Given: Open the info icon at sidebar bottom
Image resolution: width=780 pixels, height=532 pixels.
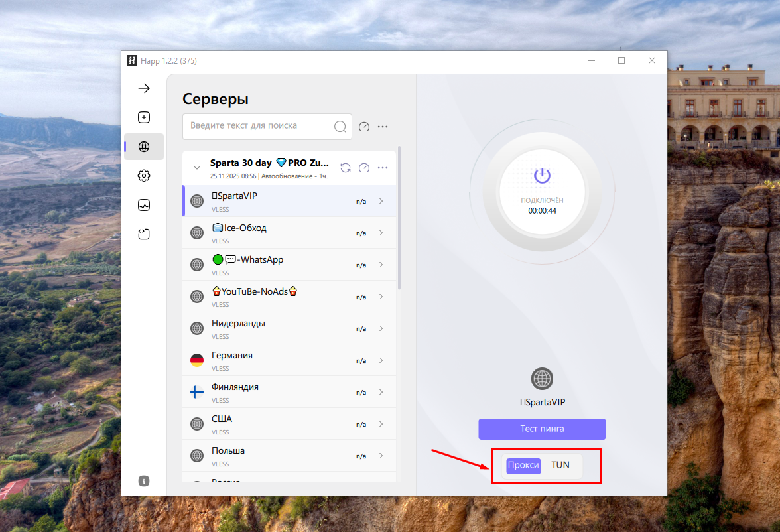Looking at the screenshot, I should [144, 481].
